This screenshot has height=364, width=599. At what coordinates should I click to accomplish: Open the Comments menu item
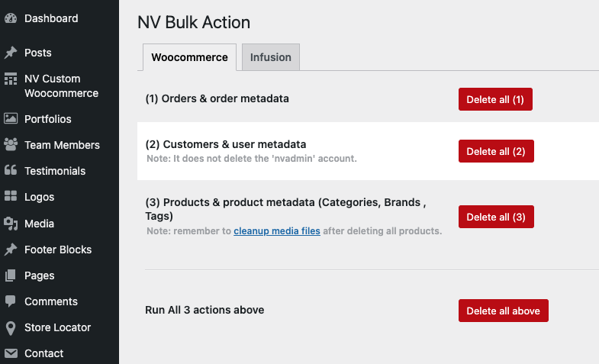coord(51,301)
